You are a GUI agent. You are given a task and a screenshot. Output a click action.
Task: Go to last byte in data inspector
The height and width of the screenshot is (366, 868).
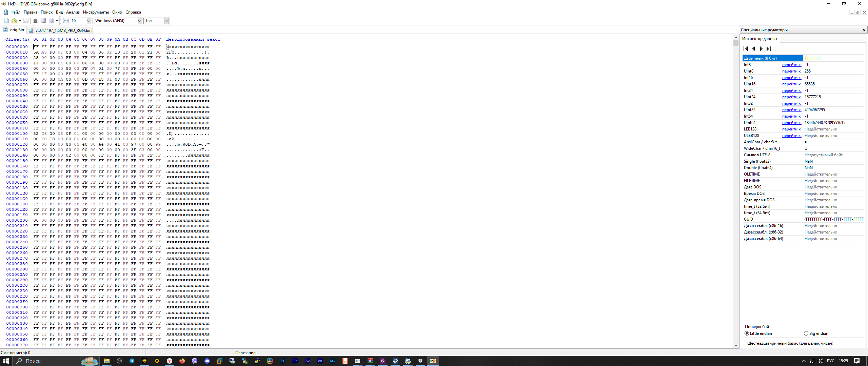click(769, 48)
